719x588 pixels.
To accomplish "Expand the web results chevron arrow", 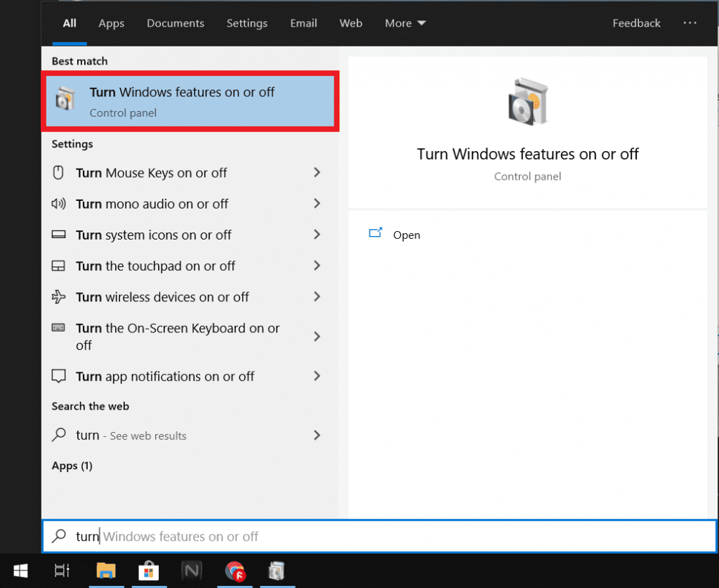I will tap(317, 436).
